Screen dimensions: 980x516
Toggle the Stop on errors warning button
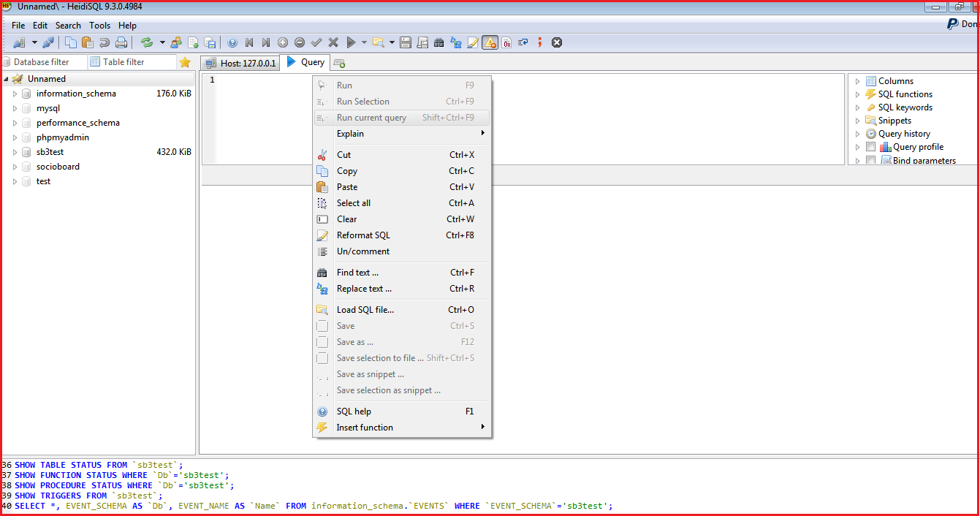tap(490, 42)
